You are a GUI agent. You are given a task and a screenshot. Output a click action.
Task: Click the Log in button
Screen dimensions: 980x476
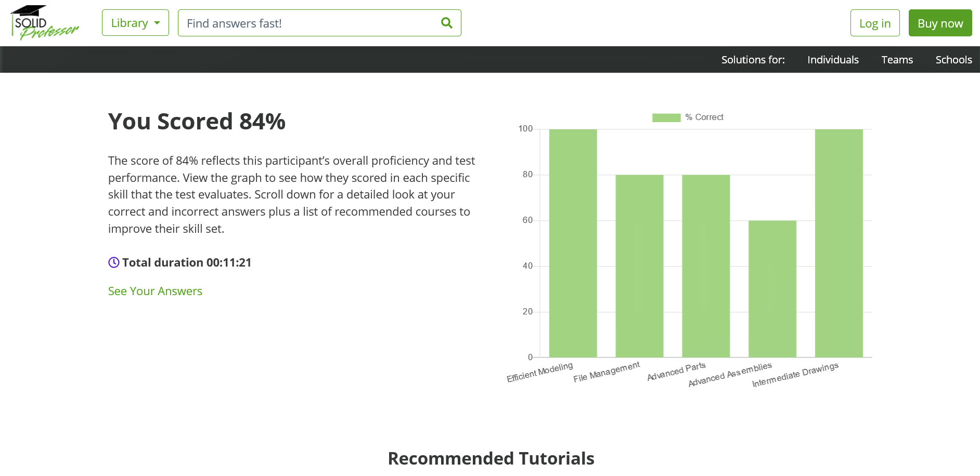(x=874, y=23)
